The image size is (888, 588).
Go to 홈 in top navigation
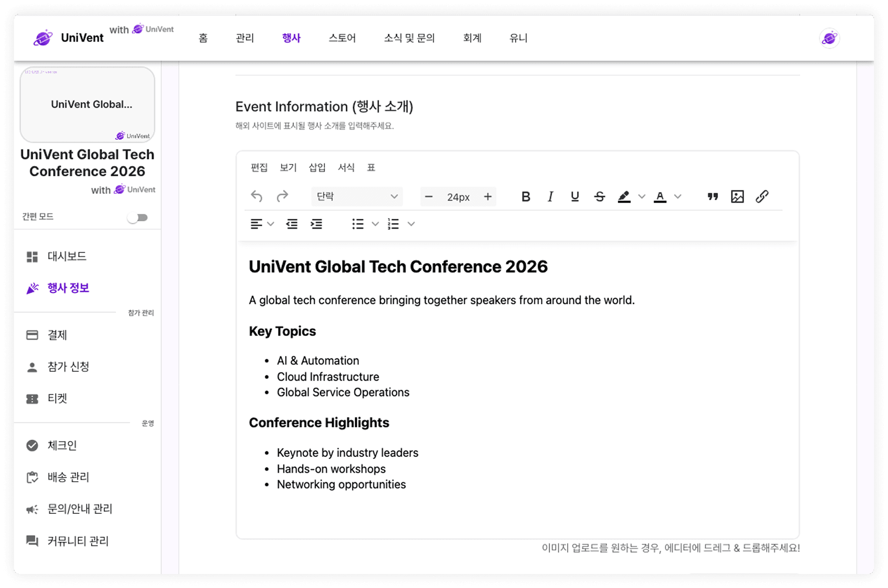[x=203, y=38]
